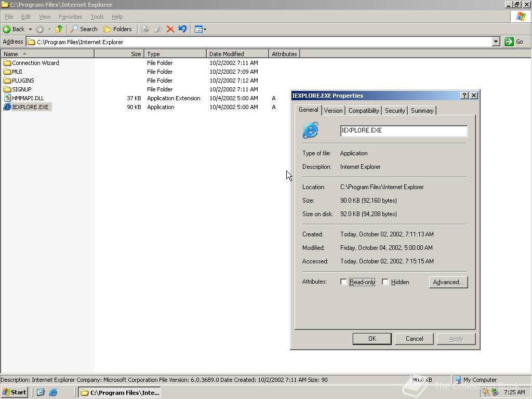Viewport: 532px width, 399px height.
Task: Switch to the Security tab
Action: click(x=395, y=111)
